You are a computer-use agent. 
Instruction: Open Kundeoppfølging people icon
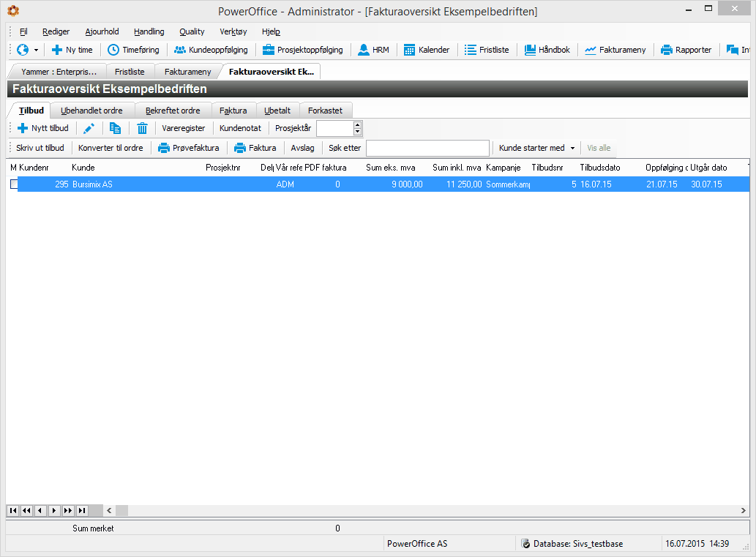[180, 50]
